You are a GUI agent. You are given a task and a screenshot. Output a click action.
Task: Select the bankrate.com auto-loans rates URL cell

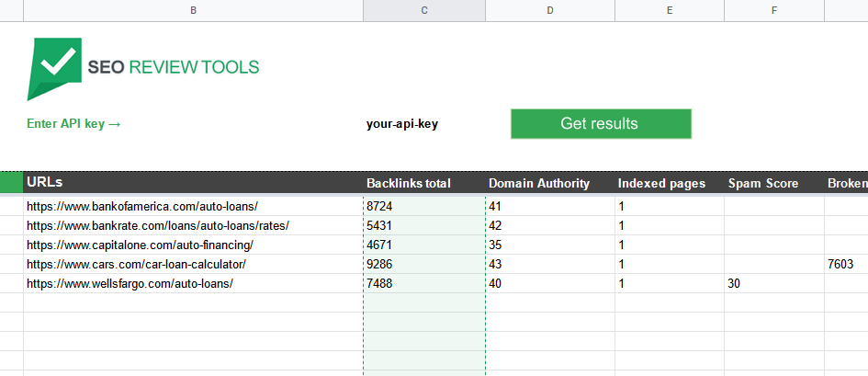193,225
